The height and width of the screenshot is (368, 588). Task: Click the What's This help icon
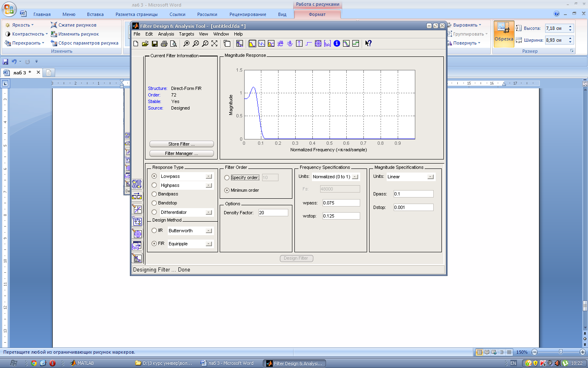coord(368,43)
